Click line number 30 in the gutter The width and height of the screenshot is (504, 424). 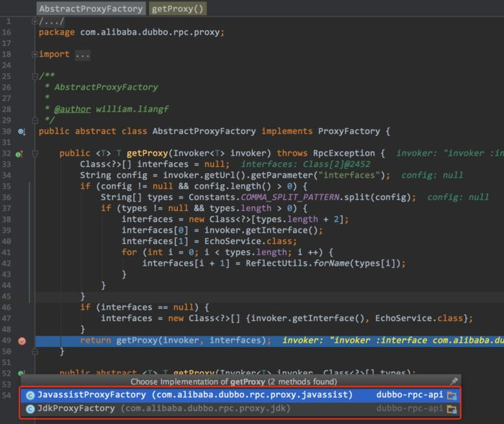6,132
